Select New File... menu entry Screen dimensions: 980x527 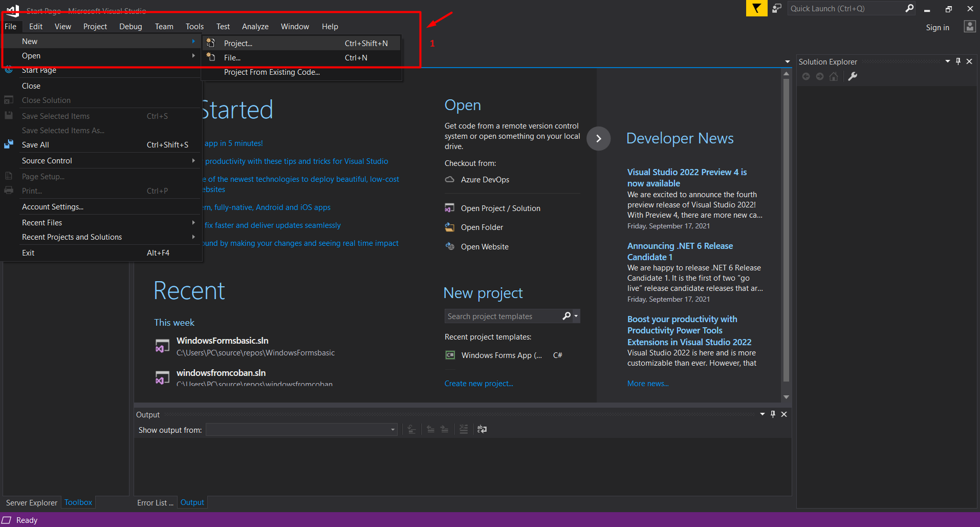[x=301, y=57]
